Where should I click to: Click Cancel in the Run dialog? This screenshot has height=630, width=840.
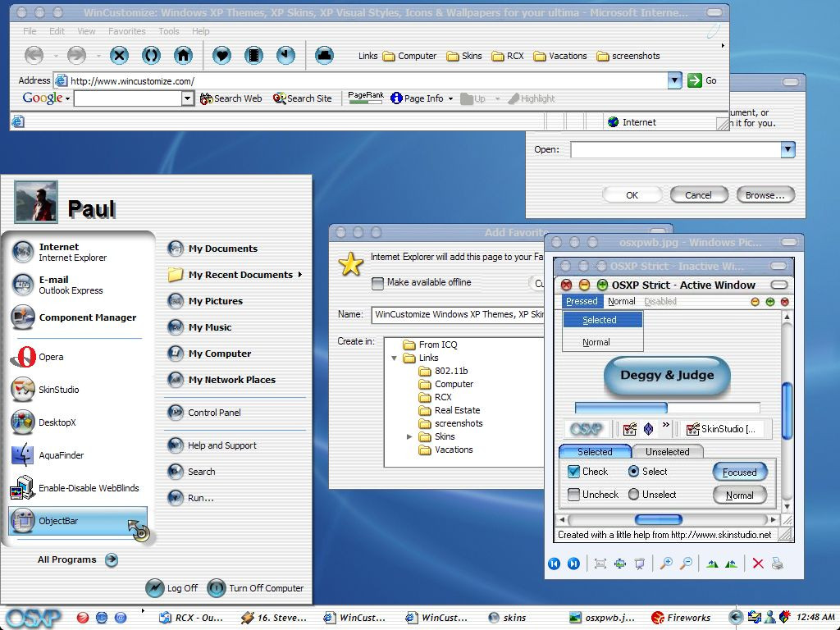point(699,195)
